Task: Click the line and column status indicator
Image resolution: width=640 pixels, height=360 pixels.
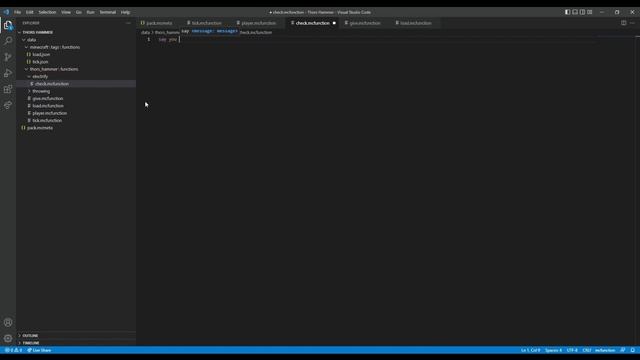Action: click(x=530, y=350)
